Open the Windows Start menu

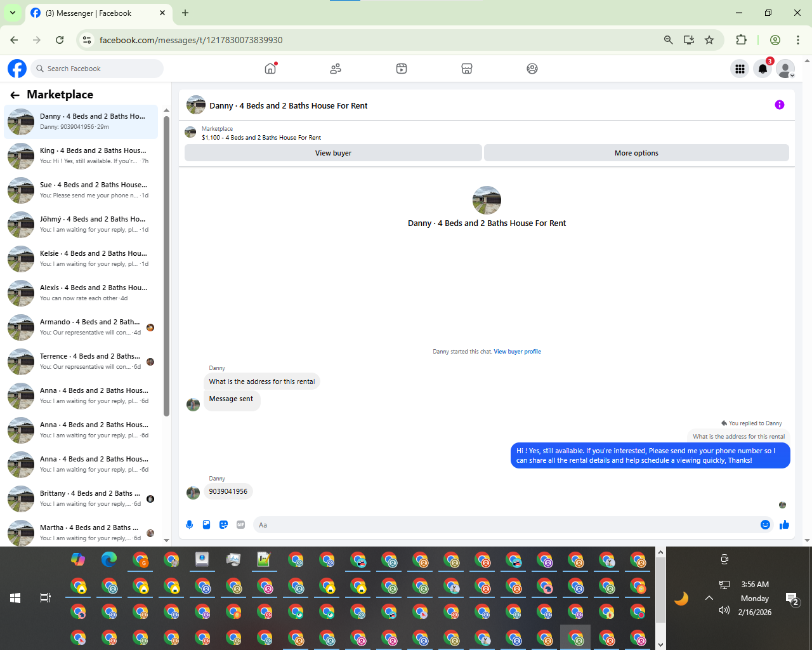point(15,598)
